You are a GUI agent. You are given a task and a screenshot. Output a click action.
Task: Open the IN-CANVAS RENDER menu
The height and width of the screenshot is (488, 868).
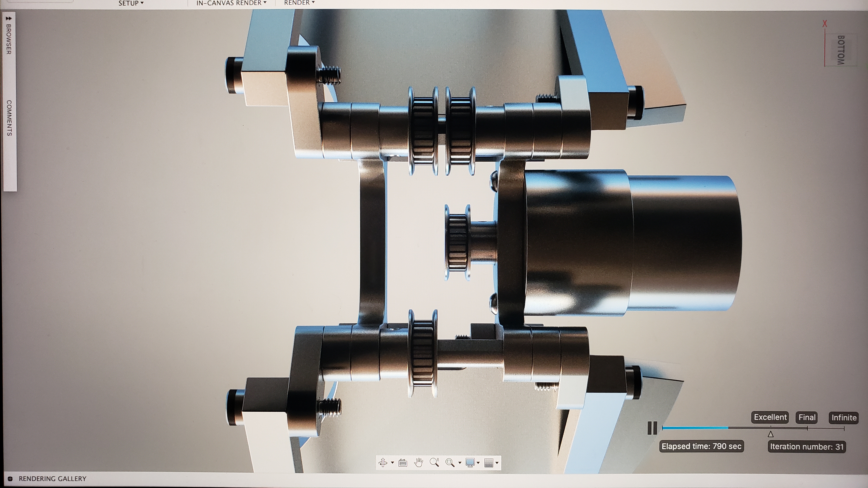pyautogui.click(x=231, y=3)
